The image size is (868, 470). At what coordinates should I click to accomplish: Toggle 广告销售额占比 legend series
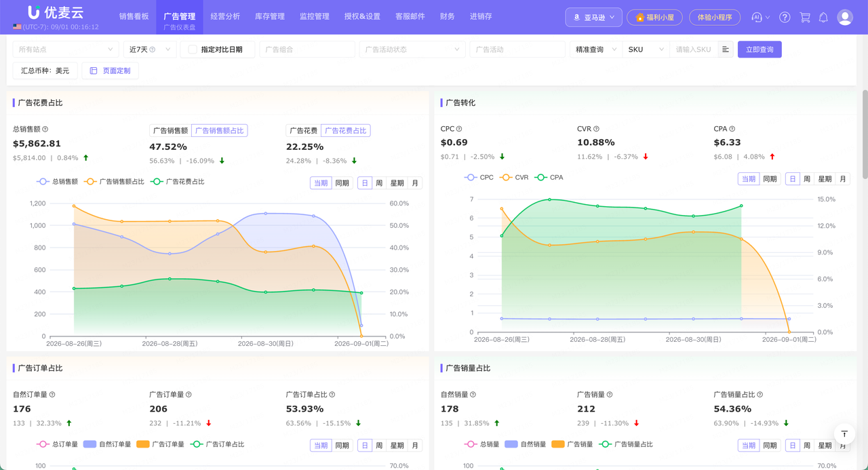[115, 182]
